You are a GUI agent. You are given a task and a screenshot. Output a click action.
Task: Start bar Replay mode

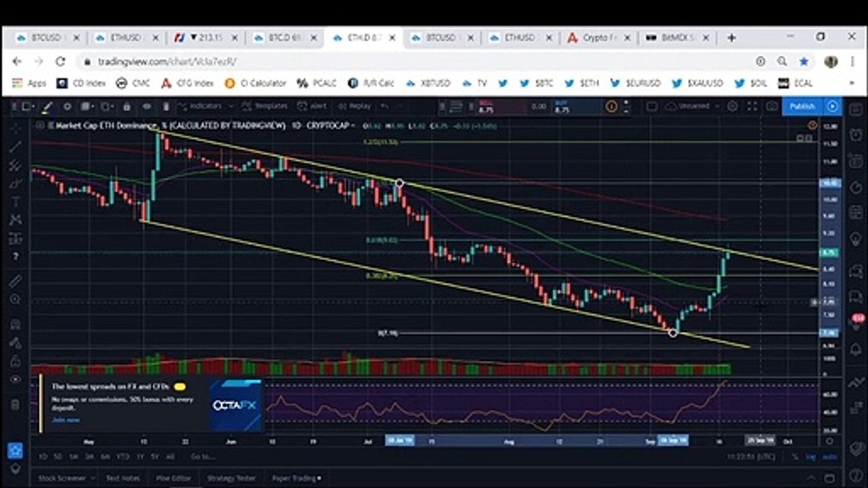[x=355, y=106]
